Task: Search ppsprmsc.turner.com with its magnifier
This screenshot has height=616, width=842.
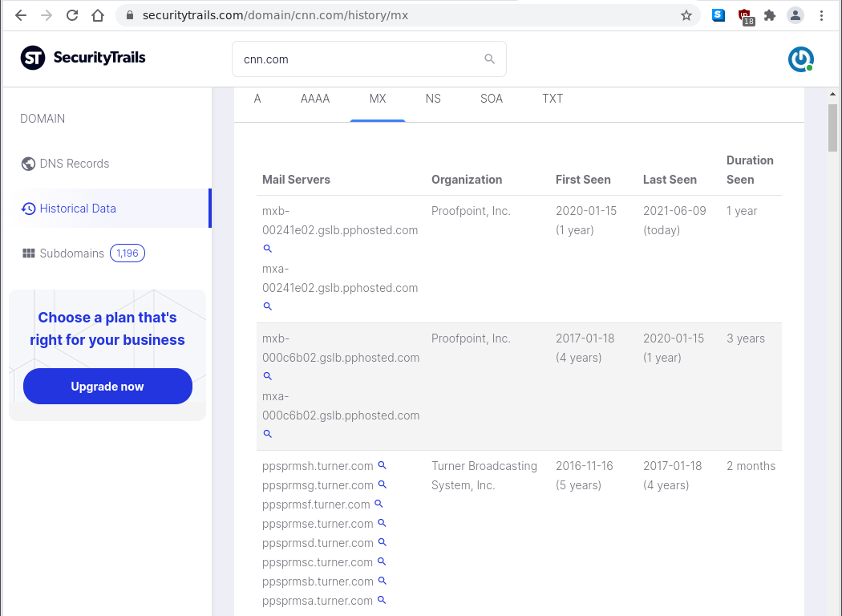Action: pos(382,561)
